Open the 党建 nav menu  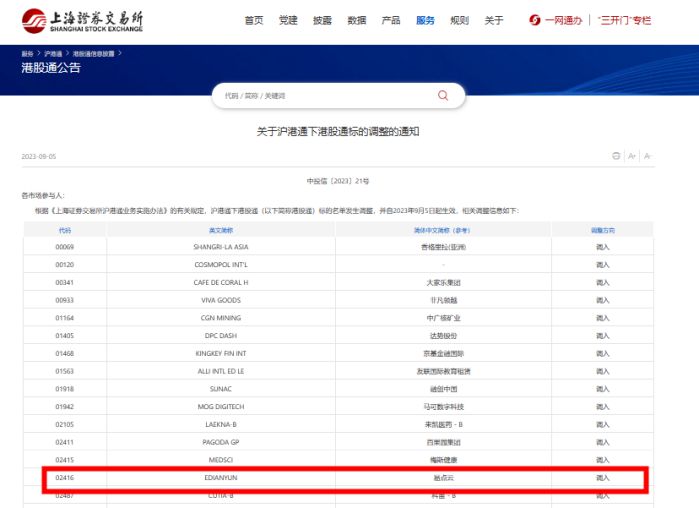[x=288, y=20]
